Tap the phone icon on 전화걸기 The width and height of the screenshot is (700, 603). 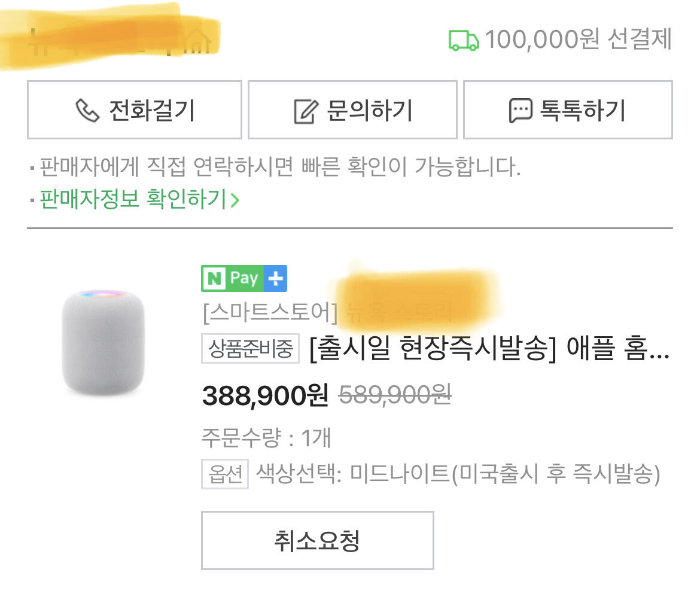87,111
